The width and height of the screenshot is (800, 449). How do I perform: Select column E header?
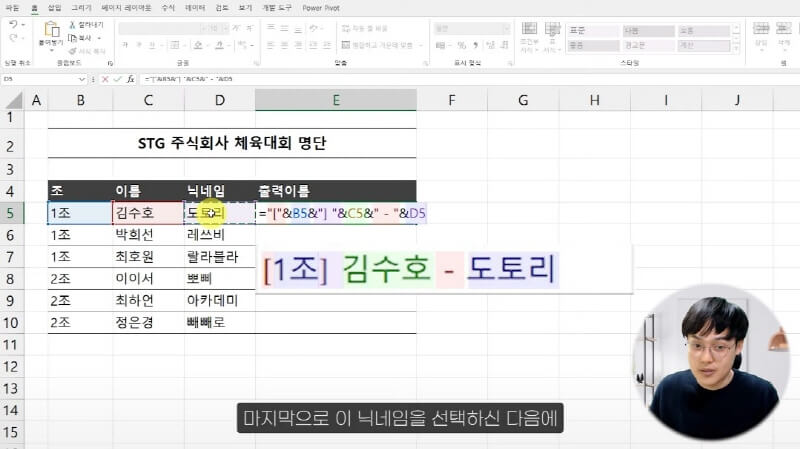(336, 100)
